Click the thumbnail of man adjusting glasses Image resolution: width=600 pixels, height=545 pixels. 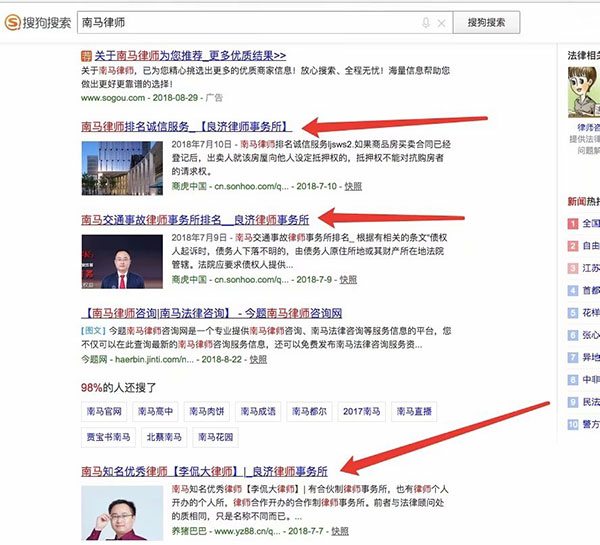(x=122, y=513)
